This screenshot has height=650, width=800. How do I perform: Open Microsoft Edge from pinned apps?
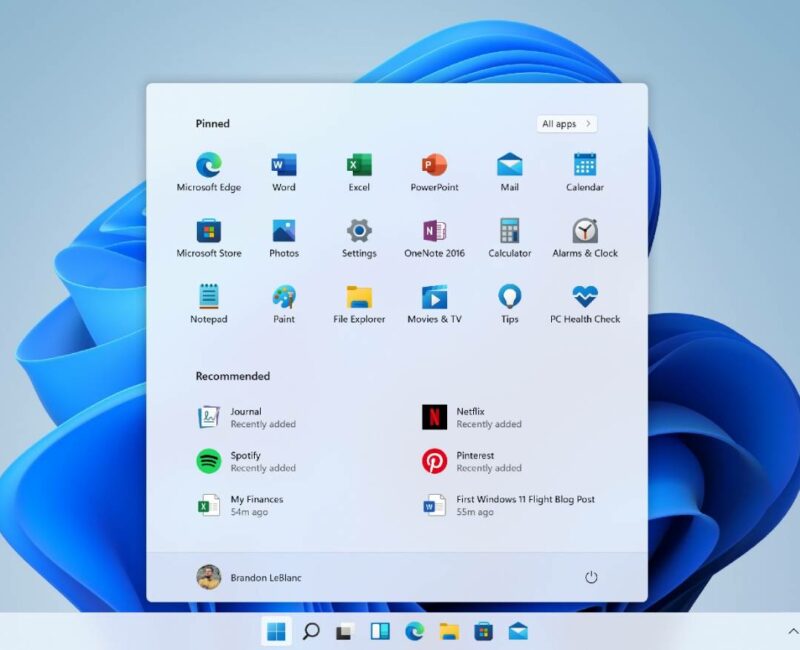[209, 172]
